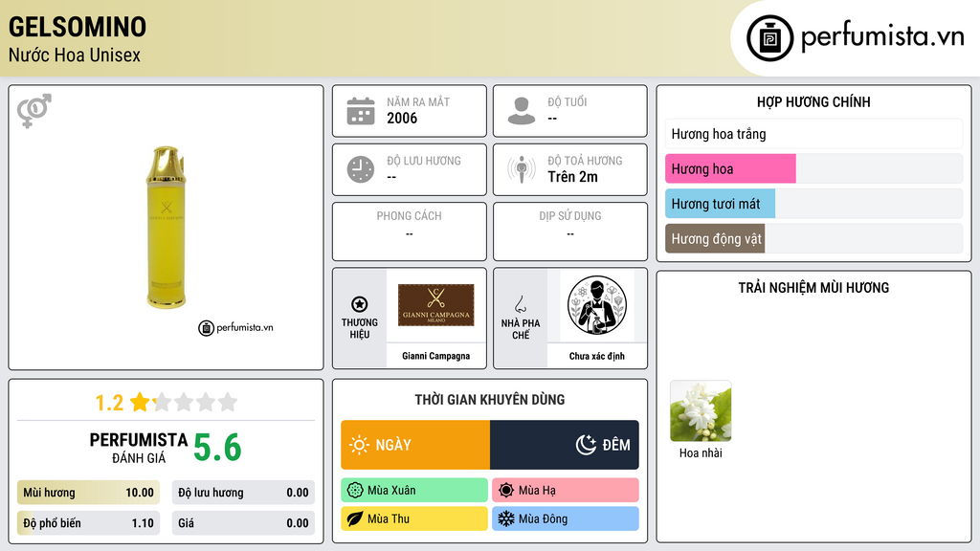Viewport: 980px width, 551px height.
Task: Select the Mùa Thu season bar
Action: (x=414, y=518)
